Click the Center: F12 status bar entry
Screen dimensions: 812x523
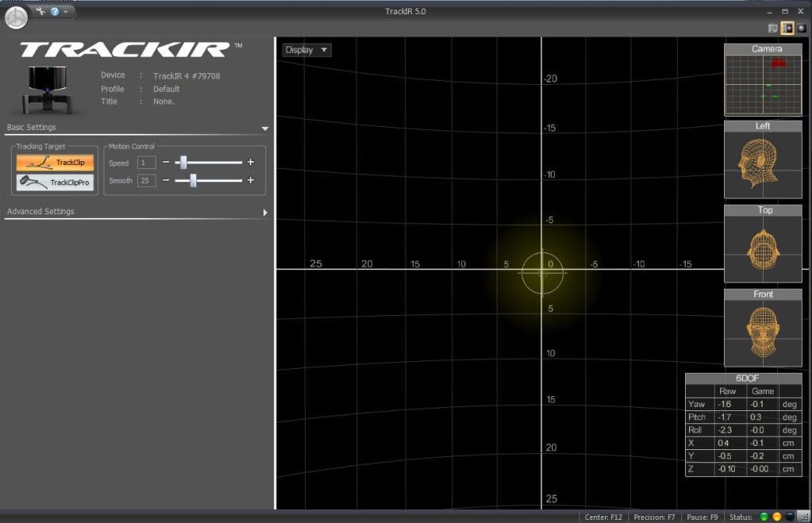pos(602,517)
